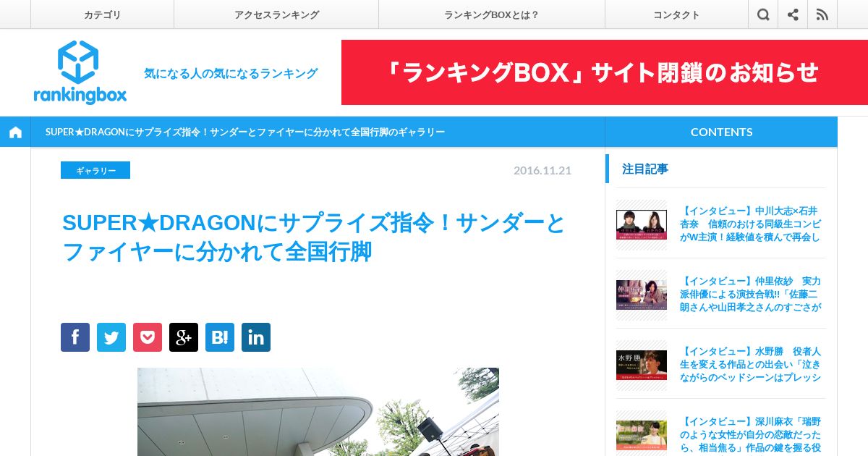This screenshot has height=456, width=868.
Task: Open the 深川麻衣 interview link
Action: coord(751,434)
